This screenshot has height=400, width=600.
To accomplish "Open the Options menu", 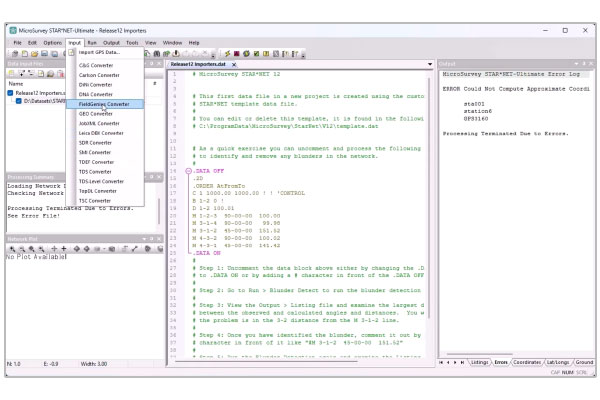I will tap(52, 43).
